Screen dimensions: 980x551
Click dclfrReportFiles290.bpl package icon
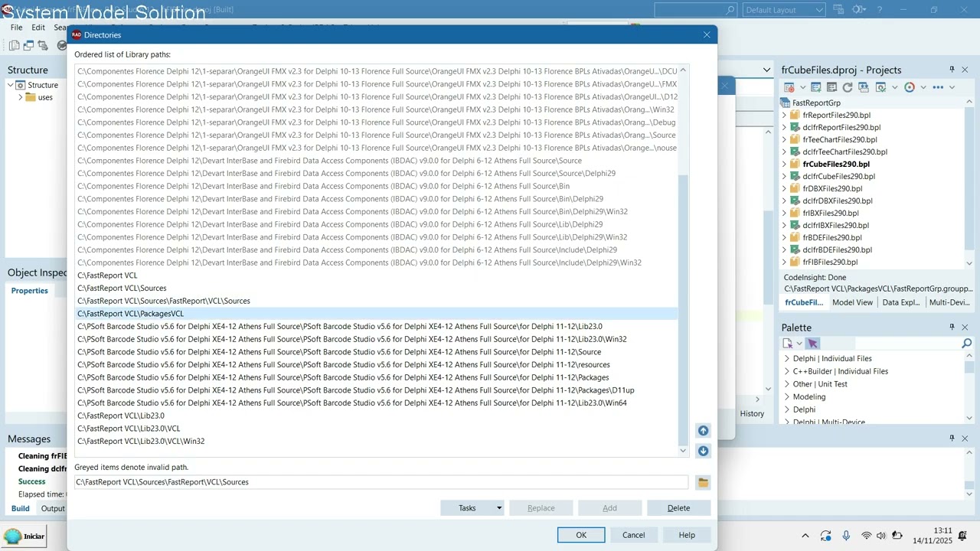[x=795, y=127]
